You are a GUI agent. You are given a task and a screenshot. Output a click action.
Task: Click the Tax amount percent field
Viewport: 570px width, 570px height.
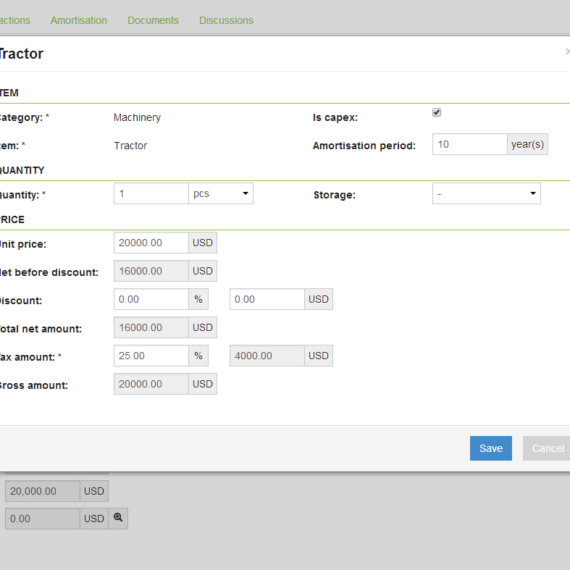[x=151, y=356]
